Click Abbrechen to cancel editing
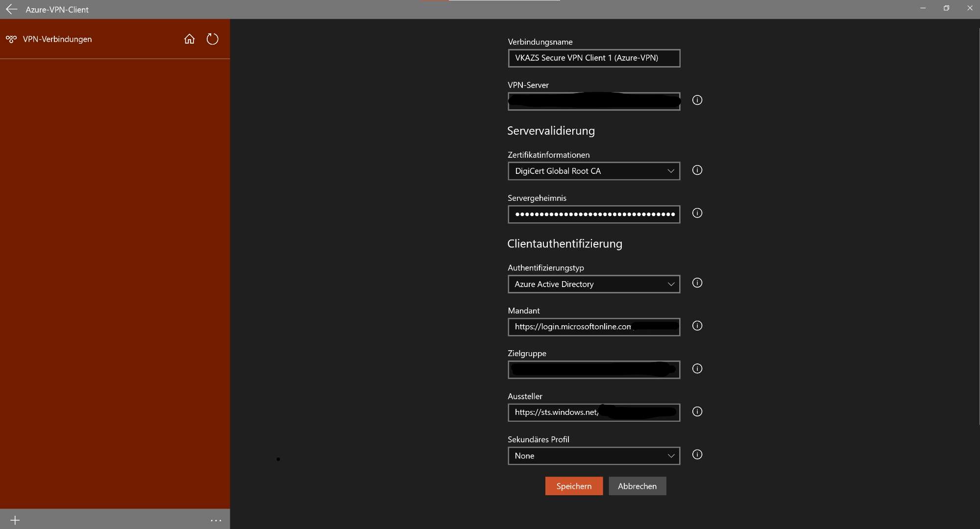 [x=637, y=486]
